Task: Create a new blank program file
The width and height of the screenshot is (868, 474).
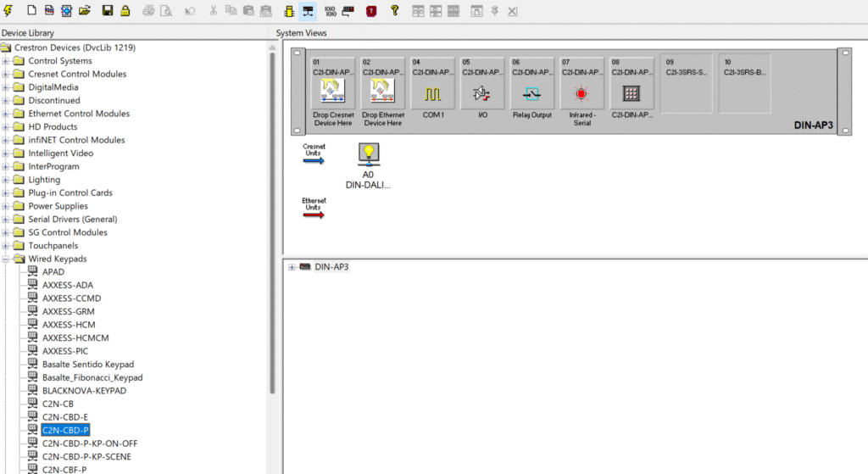Action: (x=31, y=10)
